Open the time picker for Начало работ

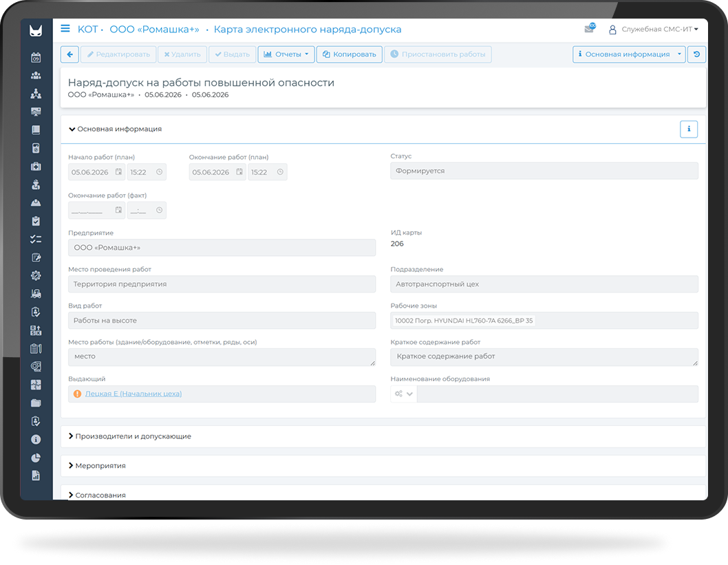pos(159,172)
